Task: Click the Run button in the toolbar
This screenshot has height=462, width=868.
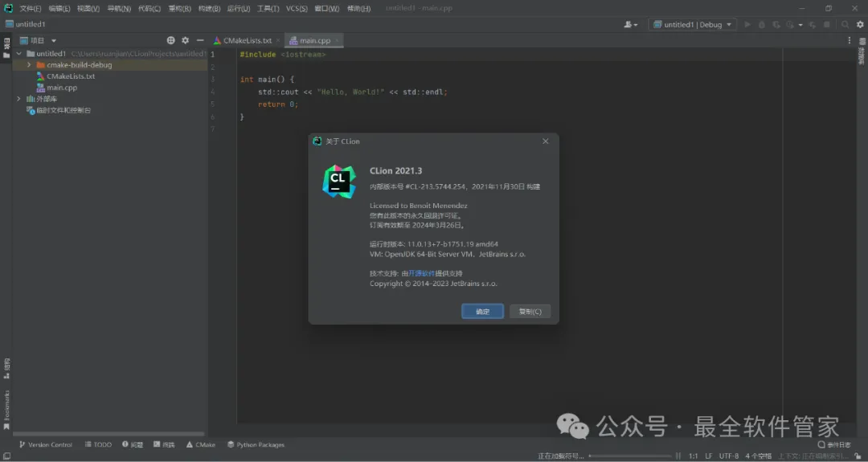Action: coord(747,24)
